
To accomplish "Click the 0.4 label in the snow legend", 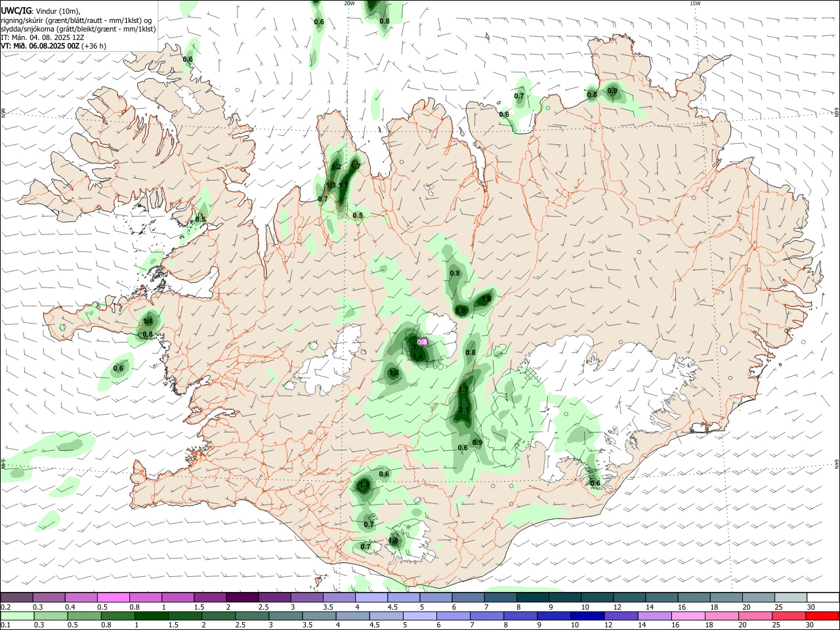I will (70, 607).
